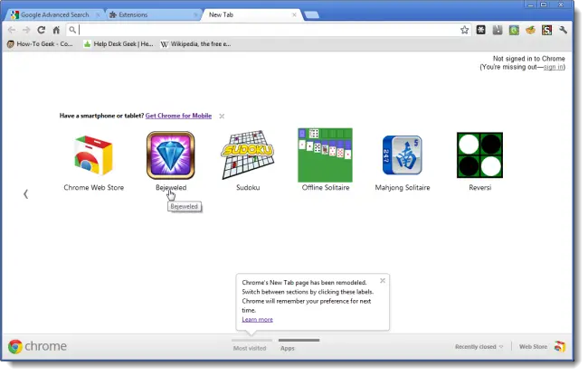This screenshot has height=375, width=588.
Task: Open the Chrome Web Store app icon
Action: pyautogui.click(x=93, y=155)
